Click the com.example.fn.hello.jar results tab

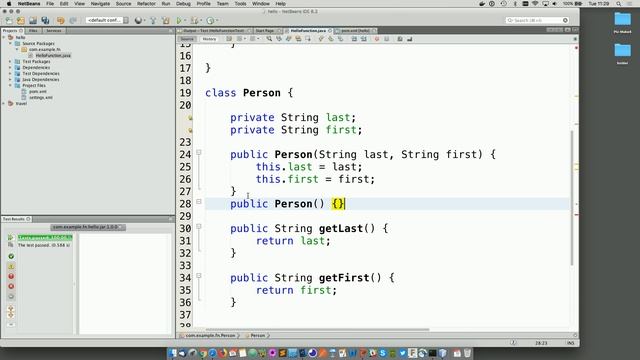click(x=87, y=227)
